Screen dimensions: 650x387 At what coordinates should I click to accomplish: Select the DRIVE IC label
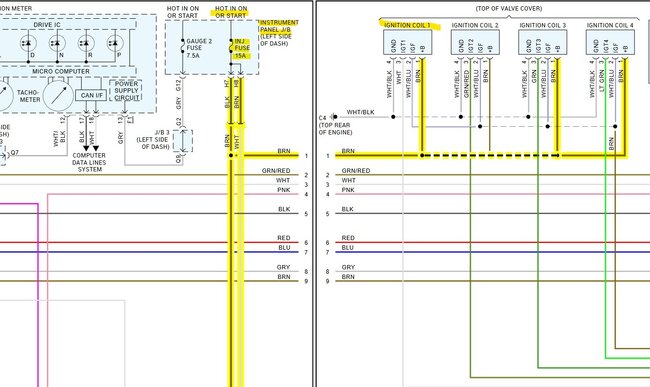pyautogui.click(x=47, y=25)
